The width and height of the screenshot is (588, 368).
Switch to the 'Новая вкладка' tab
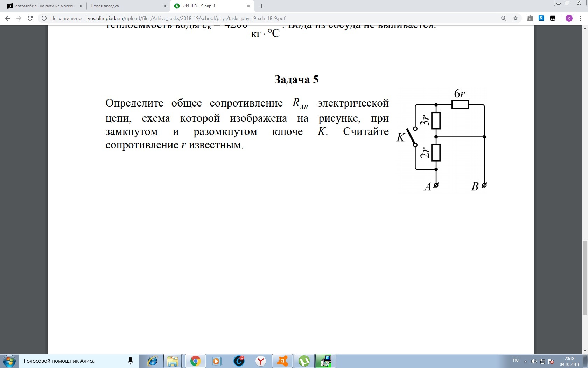tap(128, 6)
